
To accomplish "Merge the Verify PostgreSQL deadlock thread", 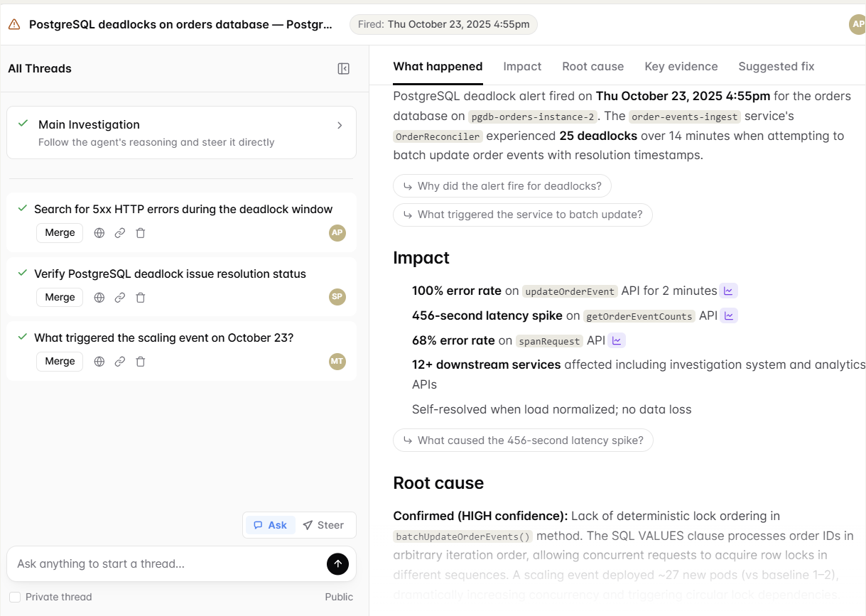I will coord(60,297).
